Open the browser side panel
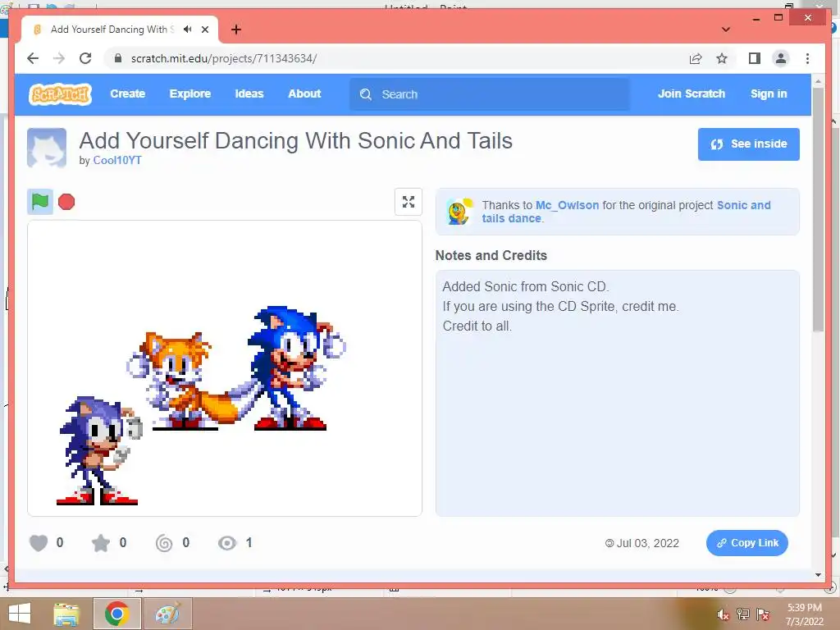Screen dimensions: 840x630 pos(755,58)
